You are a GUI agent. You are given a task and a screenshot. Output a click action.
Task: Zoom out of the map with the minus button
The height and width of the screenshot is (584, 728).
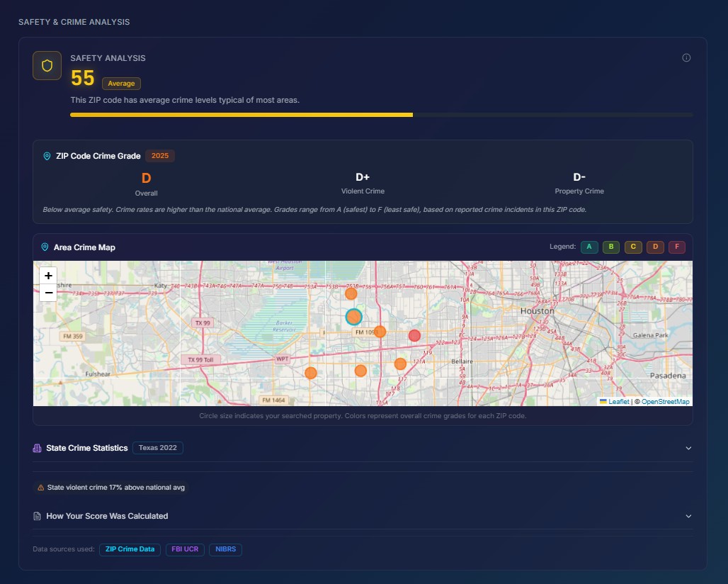[47, 292]
